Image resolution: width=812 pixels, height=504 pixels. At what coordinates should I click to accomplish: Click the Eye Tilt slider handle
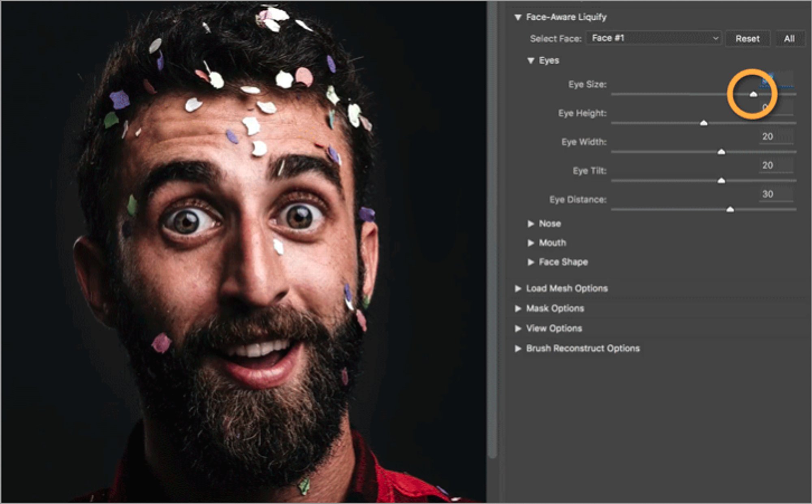[721, 181]
